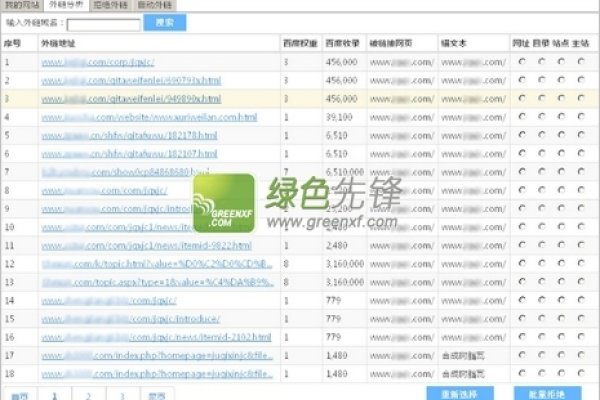This screenshot has height=400, width=600.
Task: Select the 网址 radio in row 1
Action: click(522, 61)
